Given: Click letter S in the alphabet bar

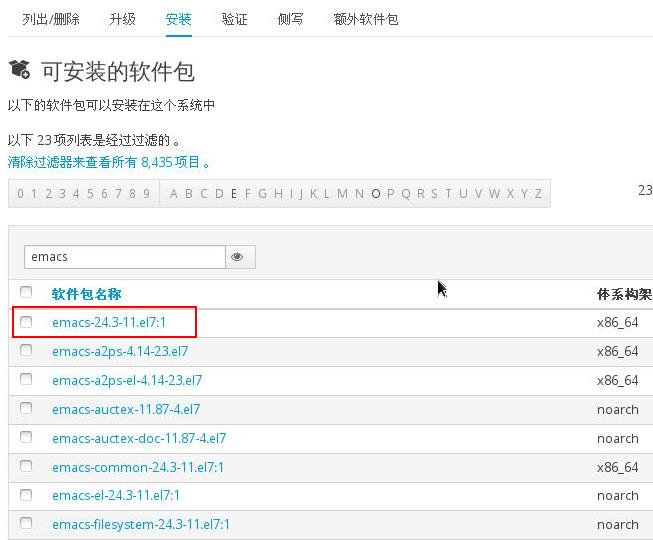Looking at the screenshot, I should (434, 194).
